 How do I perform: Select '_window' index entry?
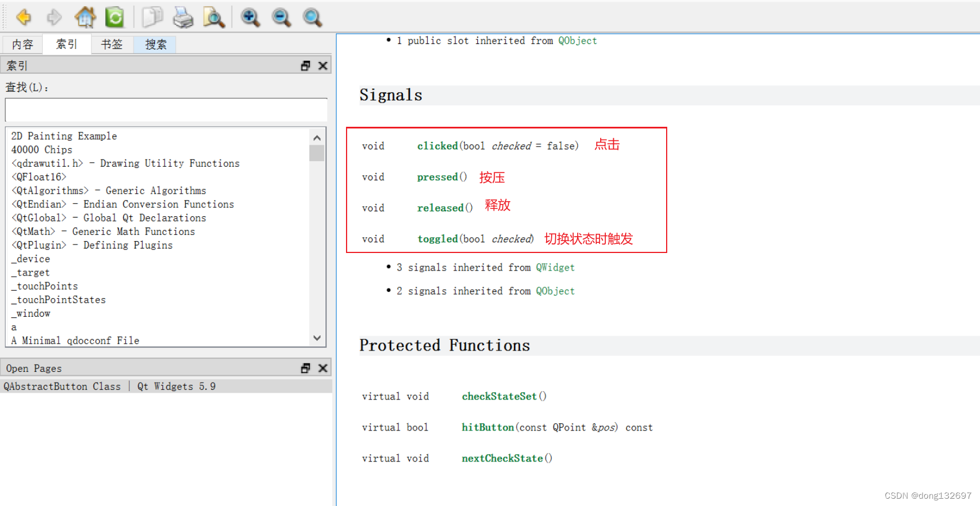[30, 313]
